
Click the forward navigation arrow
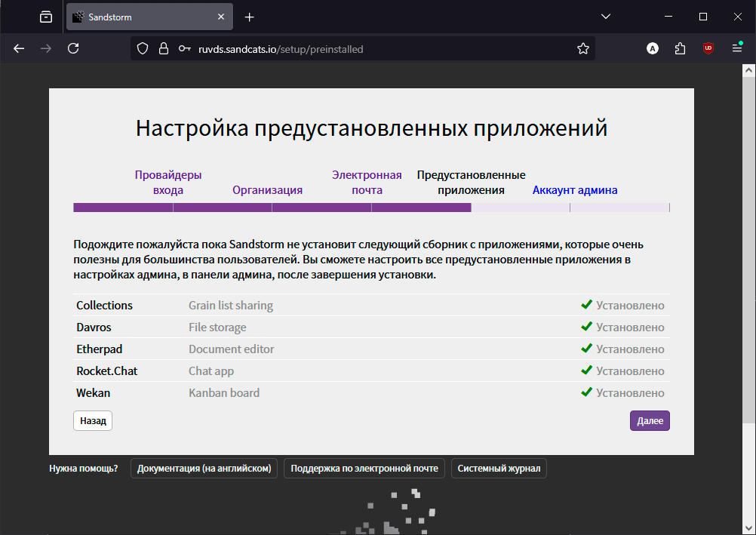46,48
